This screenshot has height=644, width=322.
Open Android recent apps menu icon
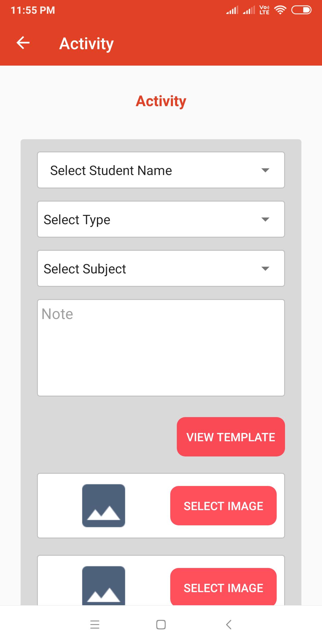coord(95,624)
